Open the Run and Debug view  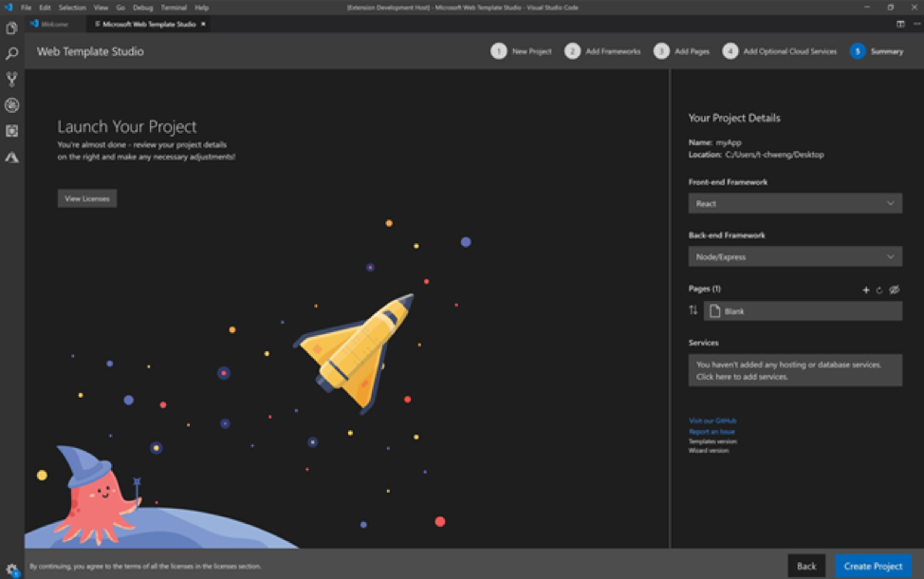11,104
